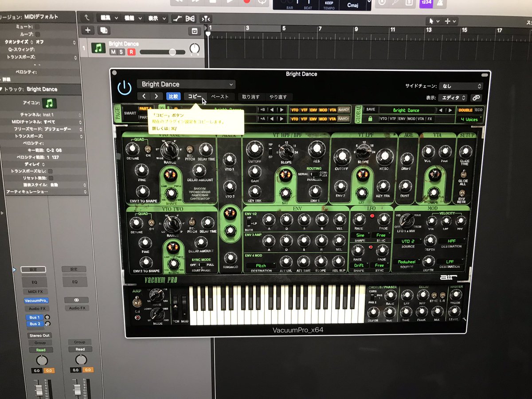Open the Functions menu in tracks area
Screen dimensions: 532x399
click(133, 18)
